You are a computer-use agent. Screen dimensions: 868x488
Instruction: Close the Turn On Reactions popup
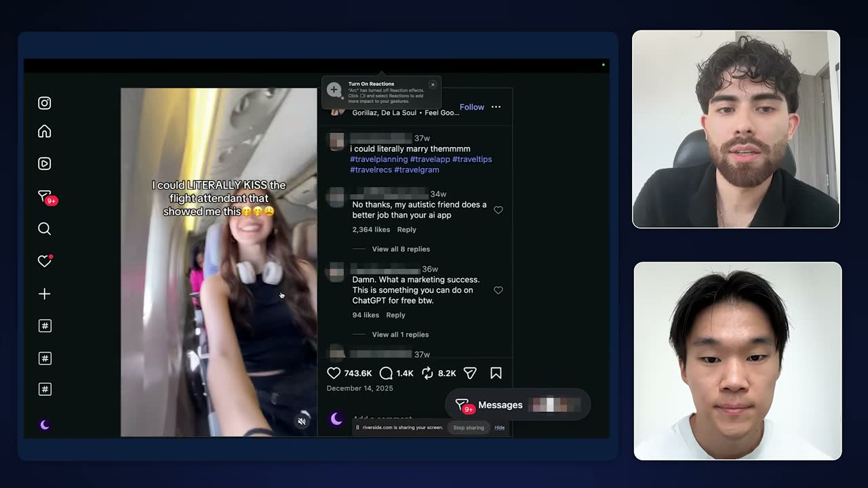[x=433, y=85]
